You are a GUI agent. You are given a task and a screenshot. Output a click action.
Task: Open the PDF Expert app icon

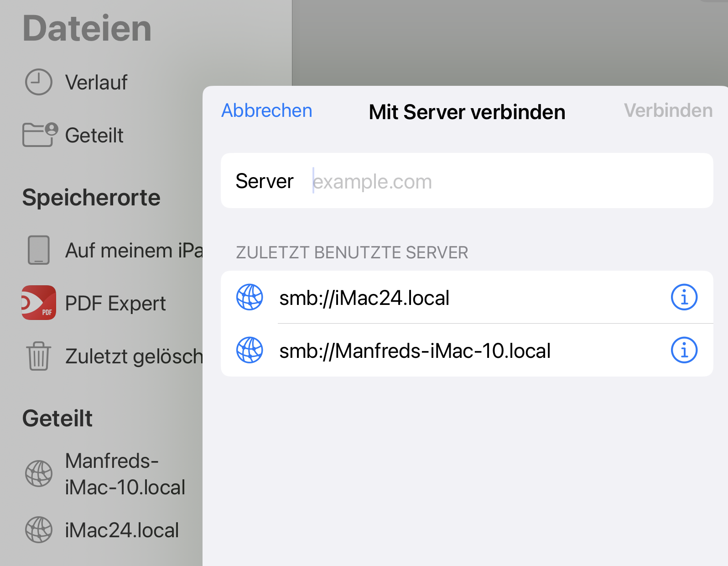pos(39,303)
